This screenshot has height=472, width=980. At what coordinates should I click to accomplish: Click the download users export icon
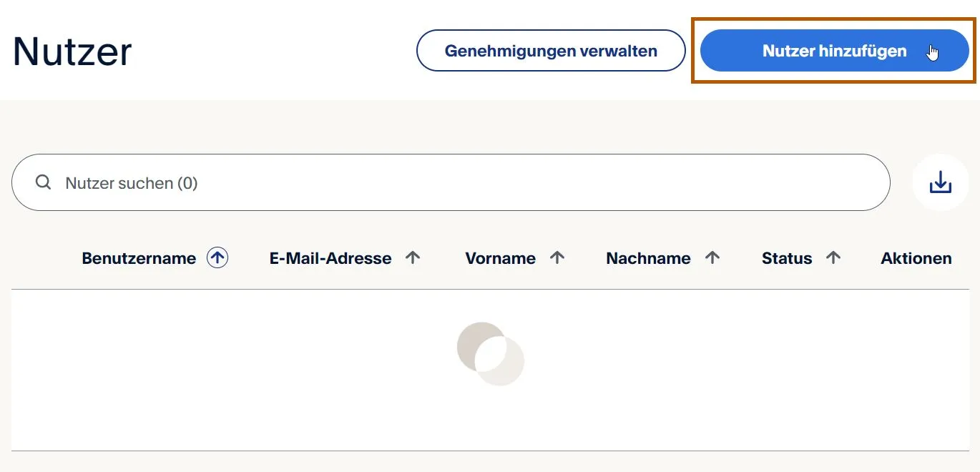tap(941, 182)
